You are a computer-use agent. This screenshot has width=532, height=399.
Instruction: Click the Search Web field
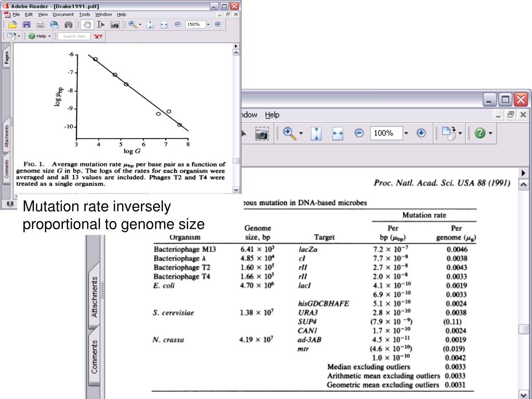point(74,36)
